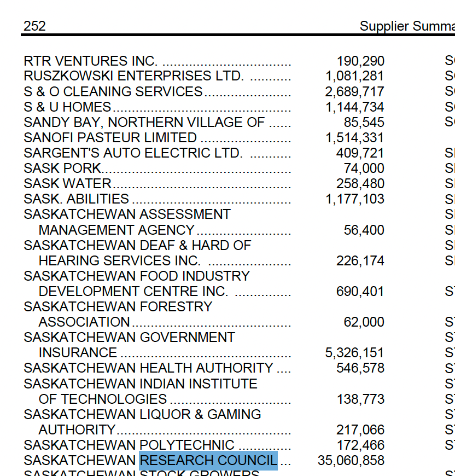This screenshot has height=476, width=455.
Task: Select SASKATCHEWAN GOVERNMENT line
Action: click(129, 337)
